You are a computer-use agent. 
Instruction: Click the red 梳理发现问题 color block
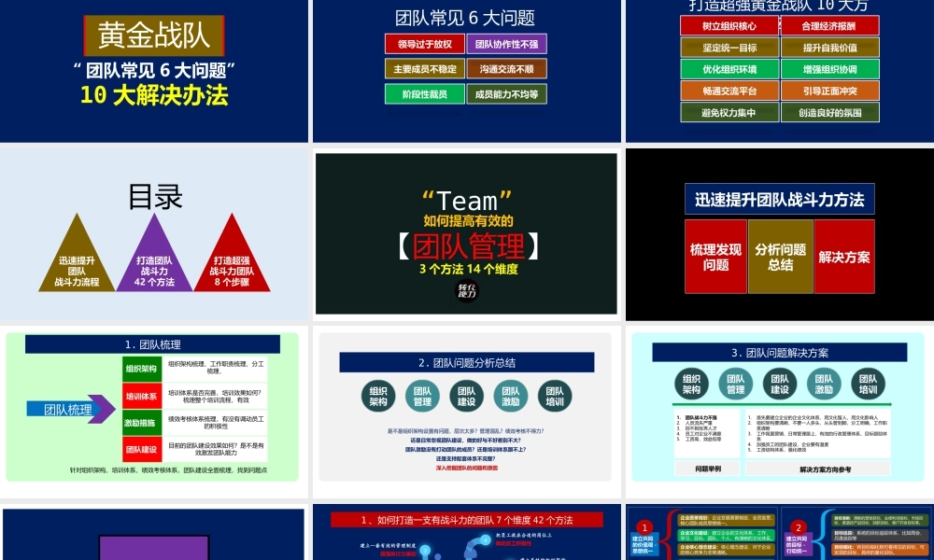coord(714,254)
